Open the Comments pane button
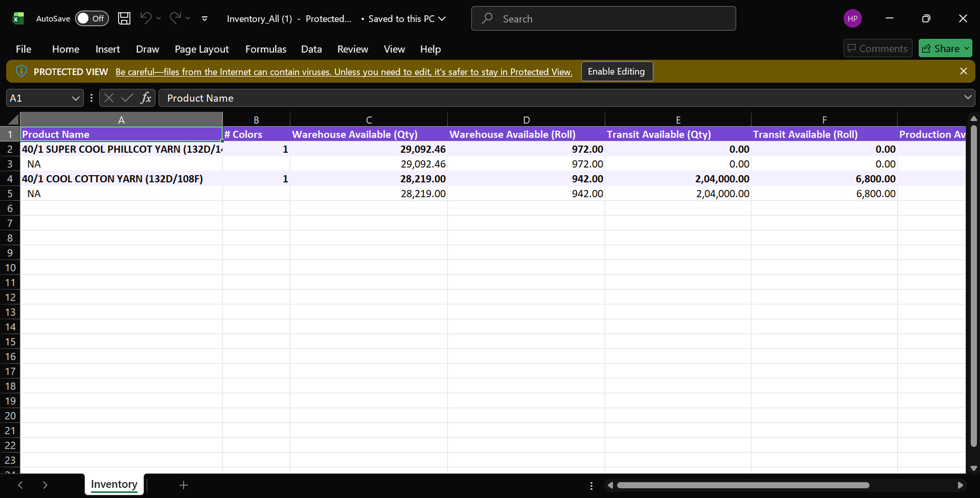Image resolution: width=980 pixels, height=498 pixels. [x=877, y=49]
